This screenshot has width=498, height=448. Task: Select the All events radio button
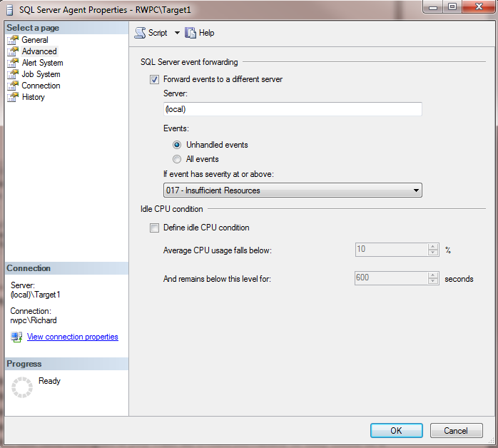tap(177, 159)
